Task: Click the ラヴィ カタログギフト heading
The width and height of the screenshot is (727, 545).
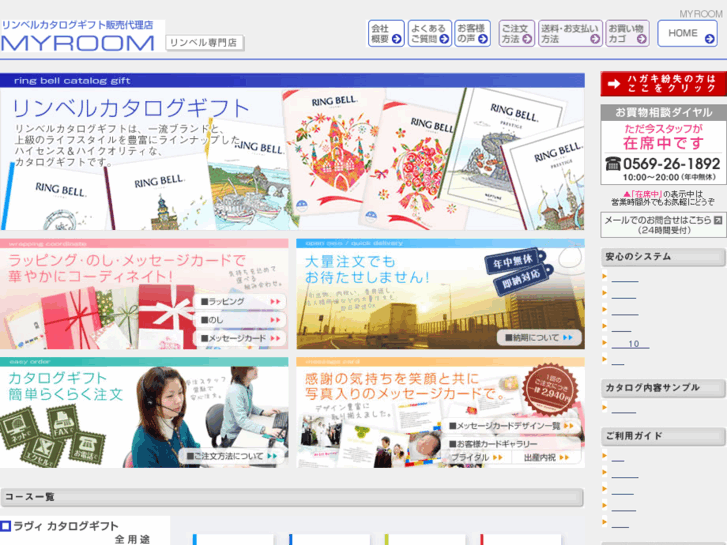Action: 66,526
